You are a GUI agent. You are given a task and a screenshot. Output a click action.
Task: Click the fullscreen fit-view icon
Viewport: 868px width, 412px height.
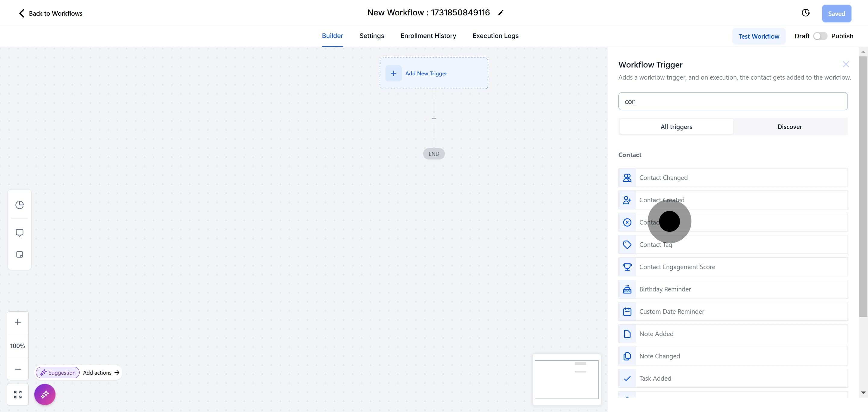point(18,395)
